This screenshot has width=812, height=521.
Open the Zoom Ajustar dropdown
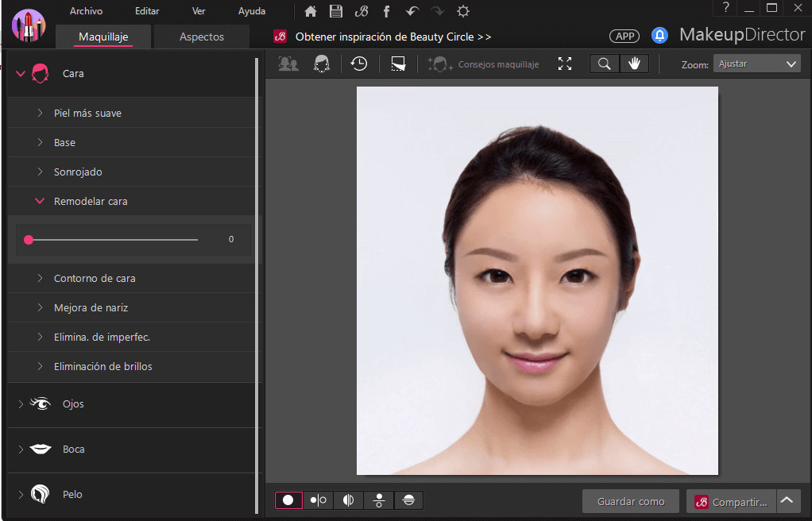point(756,64)
